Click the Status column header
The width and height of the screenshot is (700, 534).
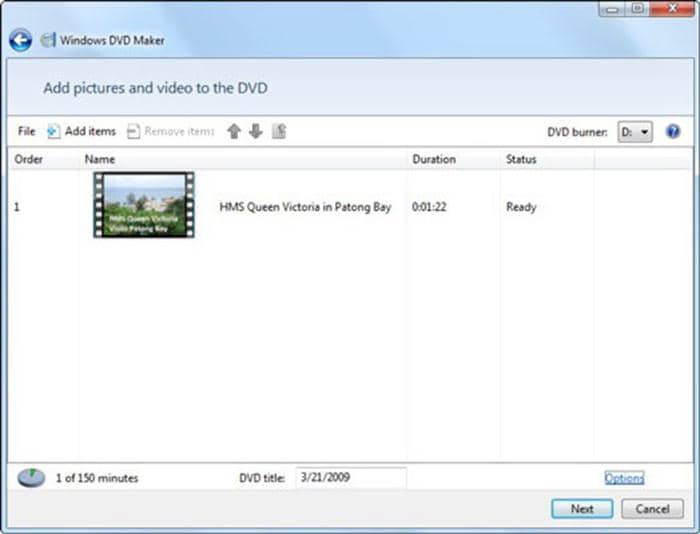click(x=521, y=159)
